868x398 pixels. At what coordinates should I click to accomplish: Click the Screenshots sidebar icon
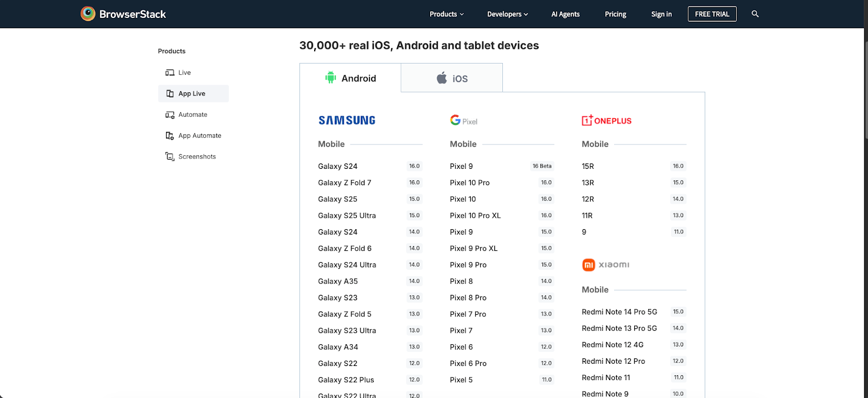pyautogui.click(x=170, y=156)
